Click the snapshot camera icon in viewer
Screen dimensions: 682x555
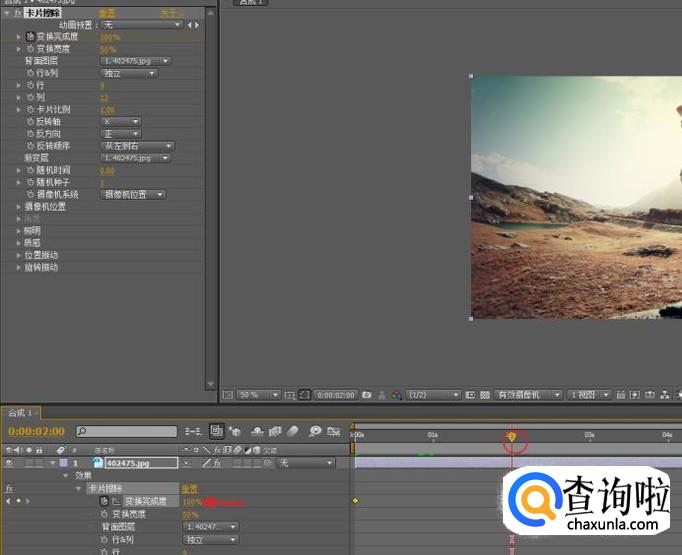pyautogui.click(x=367, y=395)
